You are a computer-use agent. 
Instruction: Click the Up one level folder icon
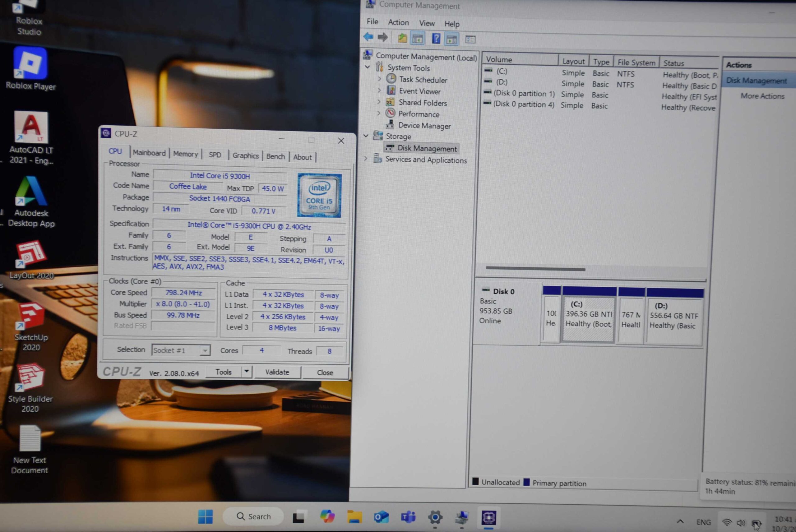402,38
